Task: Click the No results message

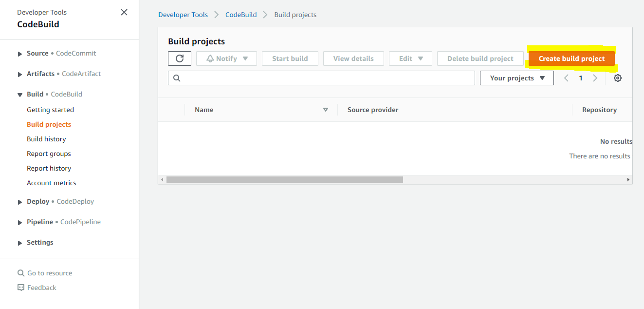Action: point(616,141)
